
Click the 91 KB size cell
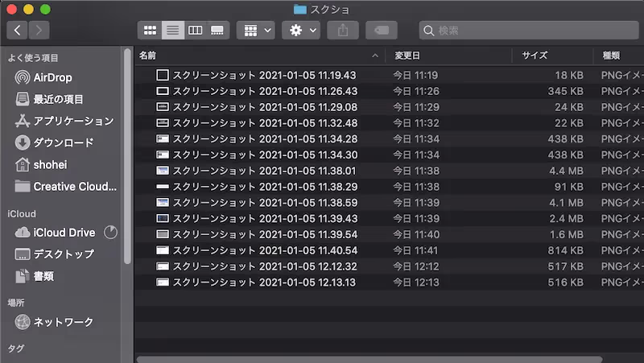[x=569, y=187]
